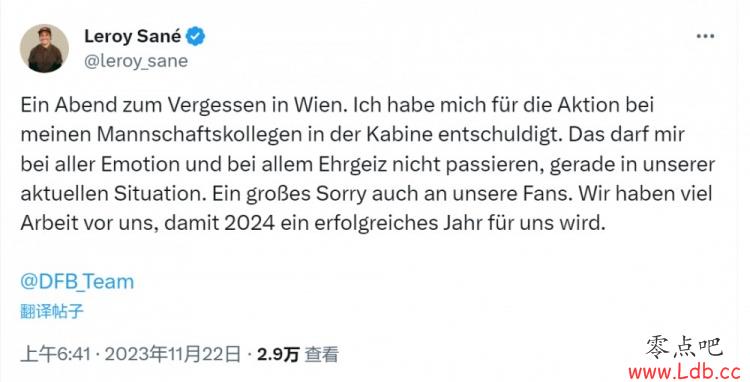The height and width of the screenshot is (382, 750).
Task: Click the 2.9万 view count
Action: click(x=278, y=355)
